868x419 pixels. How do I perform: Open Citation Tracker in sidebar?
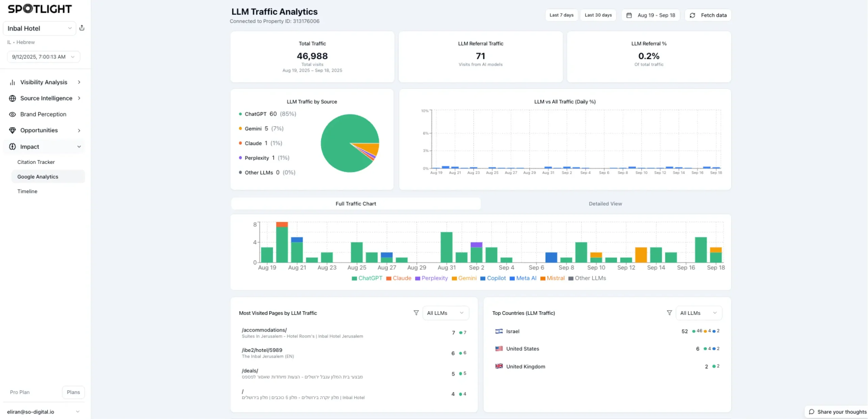(x=36, y=162)
